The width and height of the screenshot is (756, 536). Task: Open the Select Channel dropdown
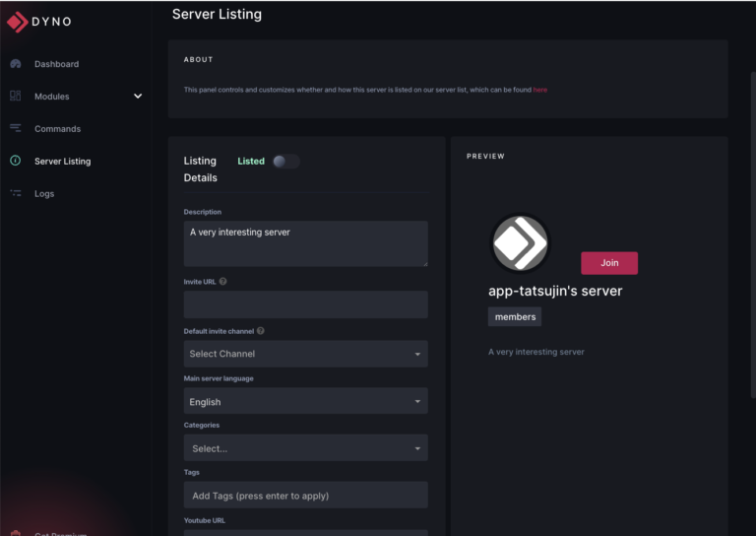[305, 354]
